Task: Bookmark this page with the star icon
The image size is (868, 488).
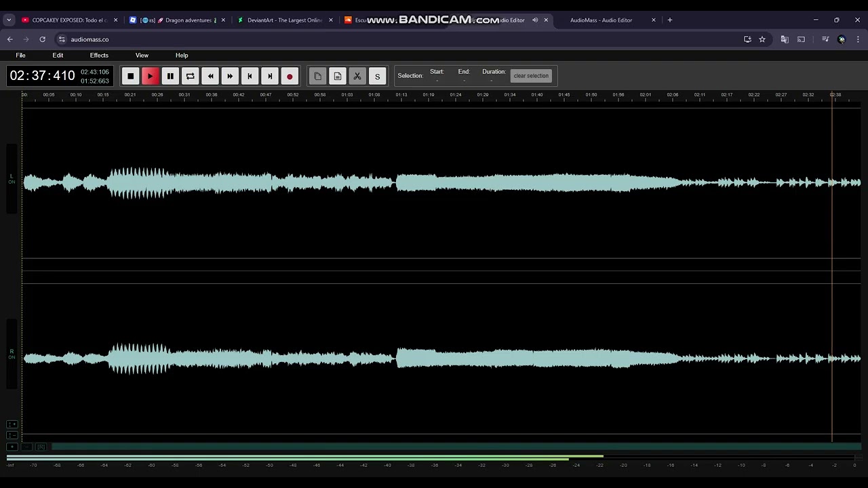Action: pos(762,39)
